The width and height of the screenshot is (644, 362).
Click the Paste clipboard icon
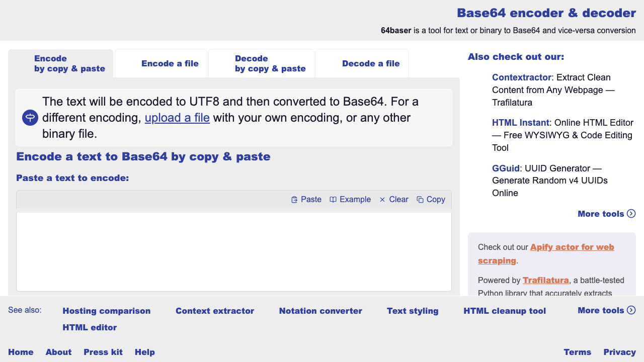coord(295,200)
